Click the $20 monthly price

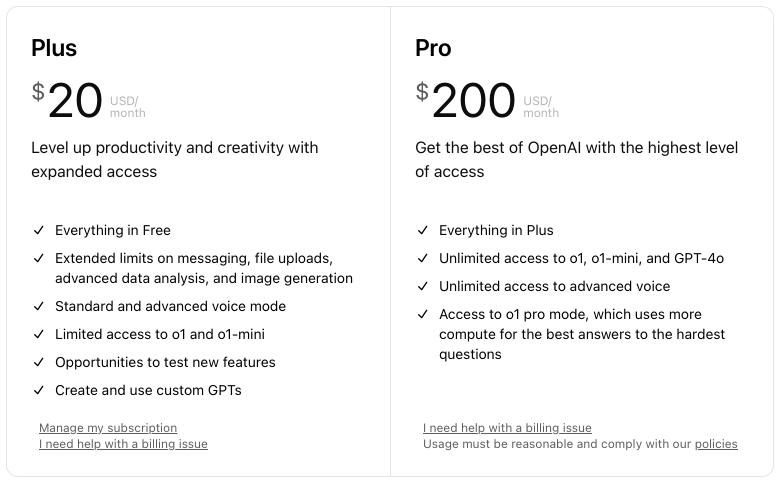click(89, 101)
